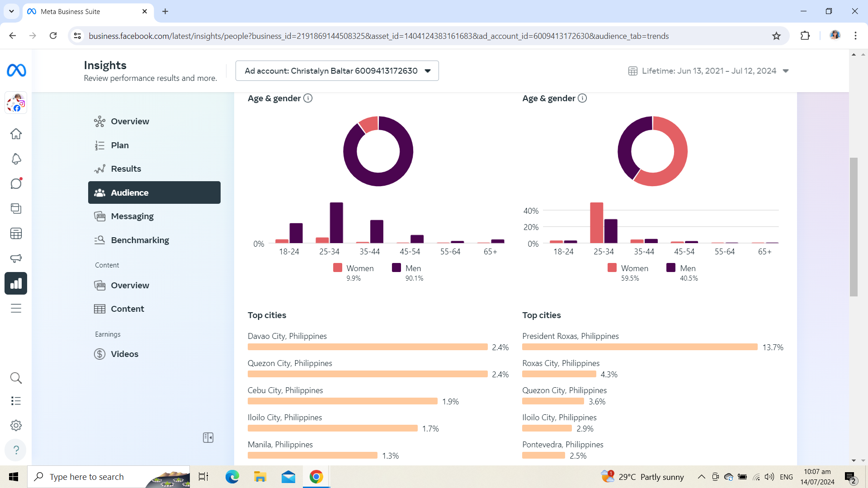The image size is (868, 488).
Task: Bookmark this page with the star icon
Action: point(776,36)
